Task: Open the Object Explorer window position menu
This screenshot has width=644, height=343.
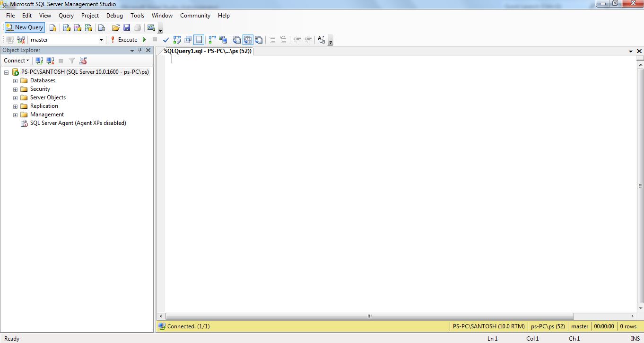Action: [x=132, y=50]
